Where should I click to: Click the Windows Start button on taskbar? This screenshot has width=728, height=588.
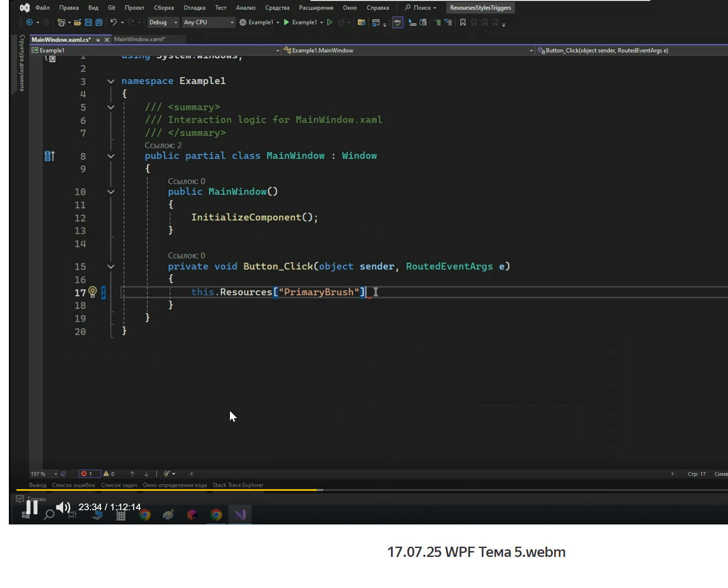(x=26, y=515)
